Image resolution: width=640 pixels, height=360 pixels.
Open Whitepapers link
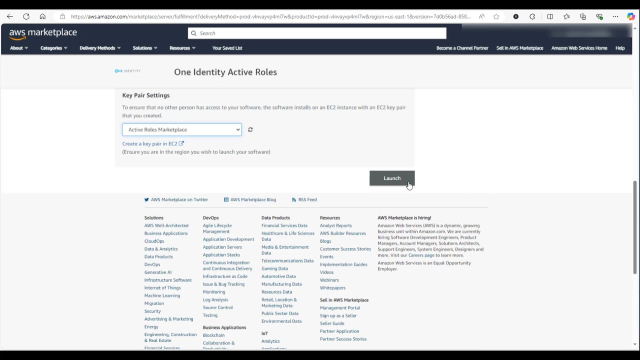point(332,288)
